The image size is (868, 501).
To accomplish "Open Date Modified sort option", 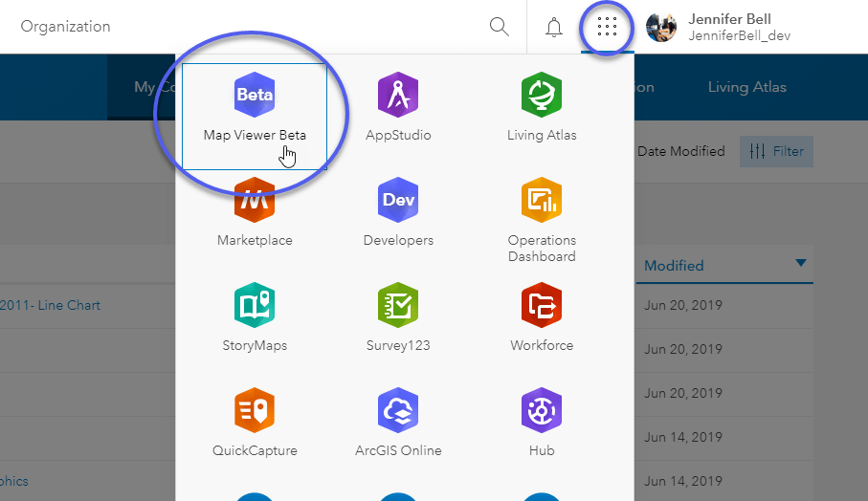I will (x=680, y=151).
